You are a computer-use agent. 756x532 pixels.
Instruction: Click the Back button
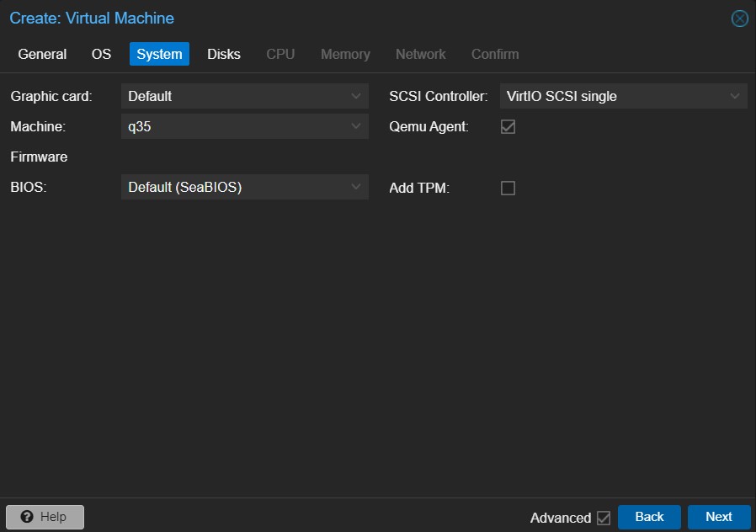coord(649,517)
